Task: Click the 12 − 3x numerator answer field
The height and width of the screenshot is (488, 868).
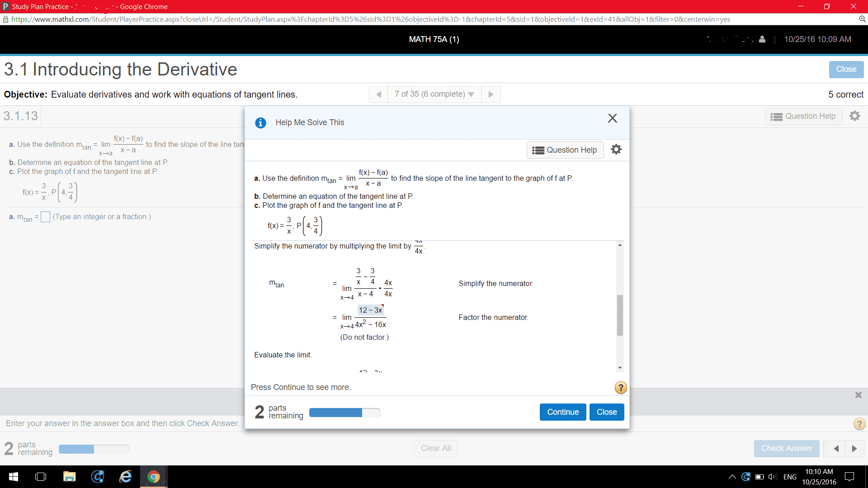Action: [x=370, y=310]
